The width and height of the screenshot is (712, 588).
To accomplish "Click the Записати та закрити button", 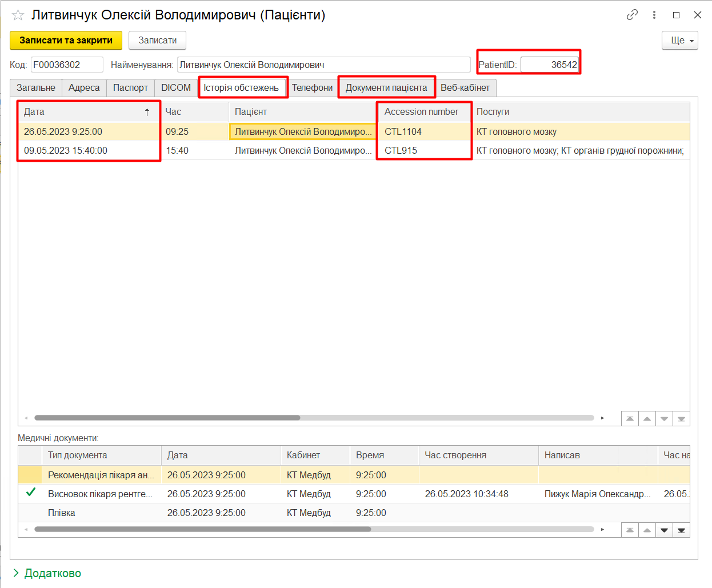I will pyautogui.click(x=66, y=41).
